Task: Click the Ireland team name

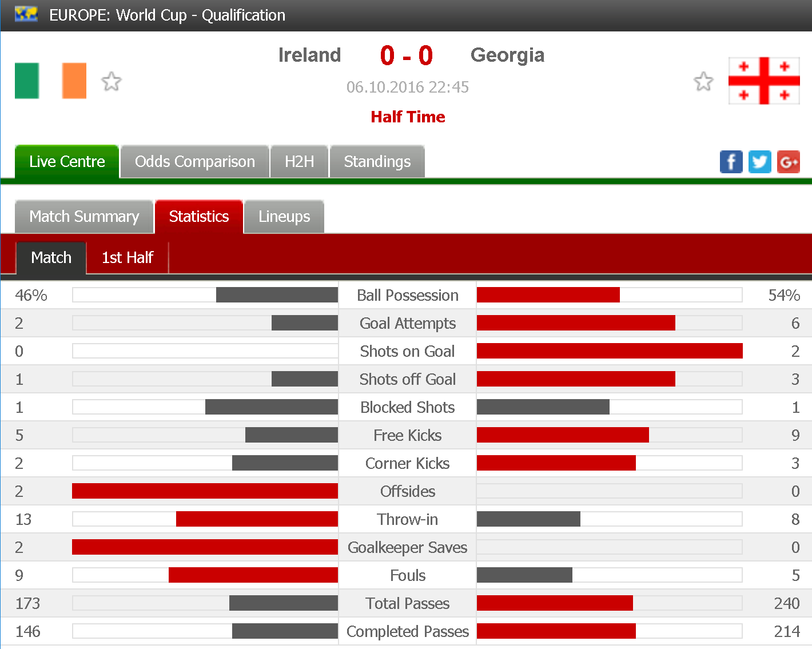Action: tap(309, 55)
